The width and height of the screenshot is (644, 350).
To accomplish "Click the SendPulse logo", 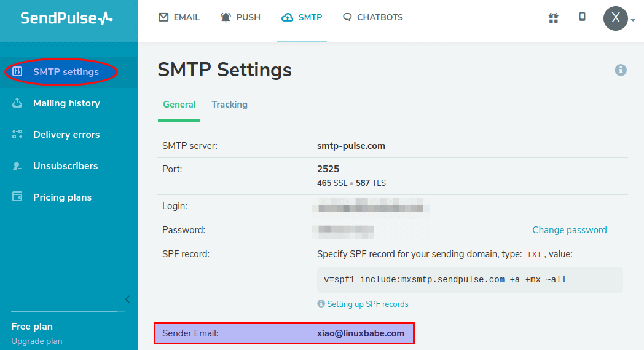I will (x=66, y=18).
